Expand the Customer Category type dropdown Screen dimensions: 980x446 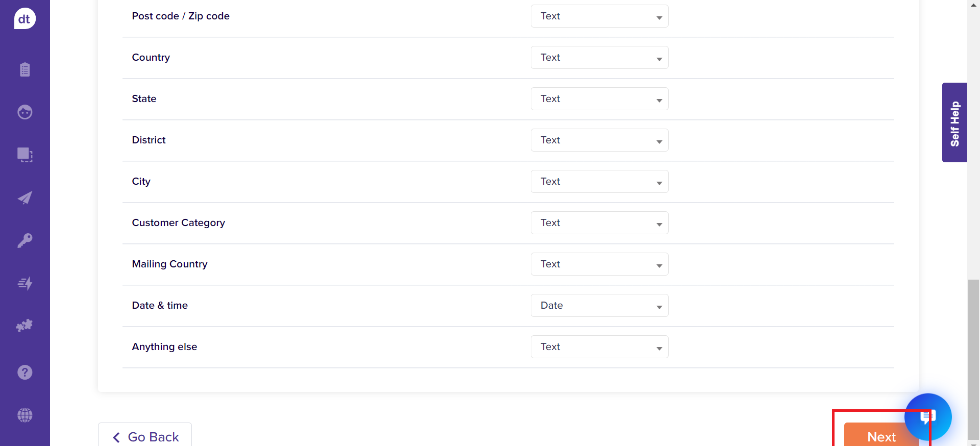tap(599, 223)
